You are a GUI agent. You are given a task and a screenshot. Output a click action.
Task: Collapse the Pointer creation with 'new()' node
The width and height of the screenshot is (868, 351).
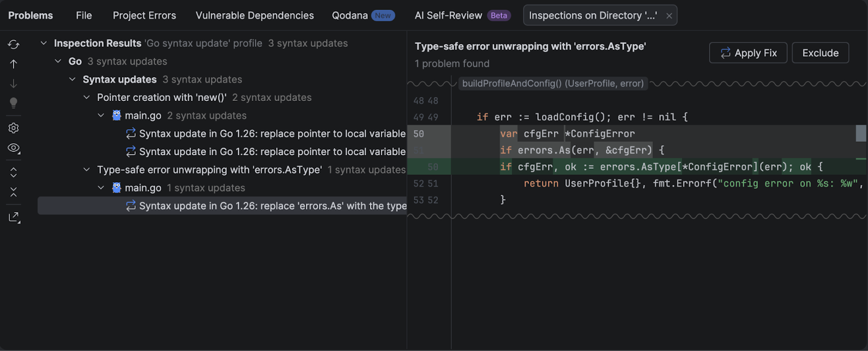point(86,98)
